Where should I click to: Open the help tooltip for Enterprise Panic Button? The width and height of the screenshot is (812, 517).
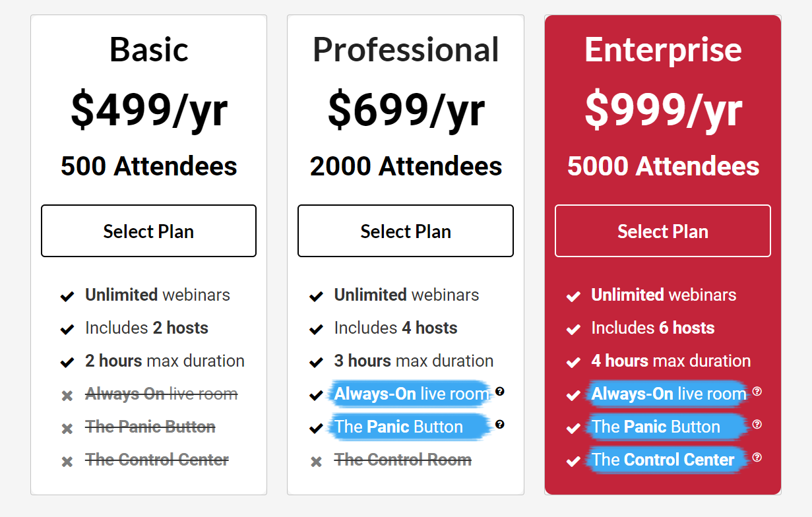coord(757,425)
